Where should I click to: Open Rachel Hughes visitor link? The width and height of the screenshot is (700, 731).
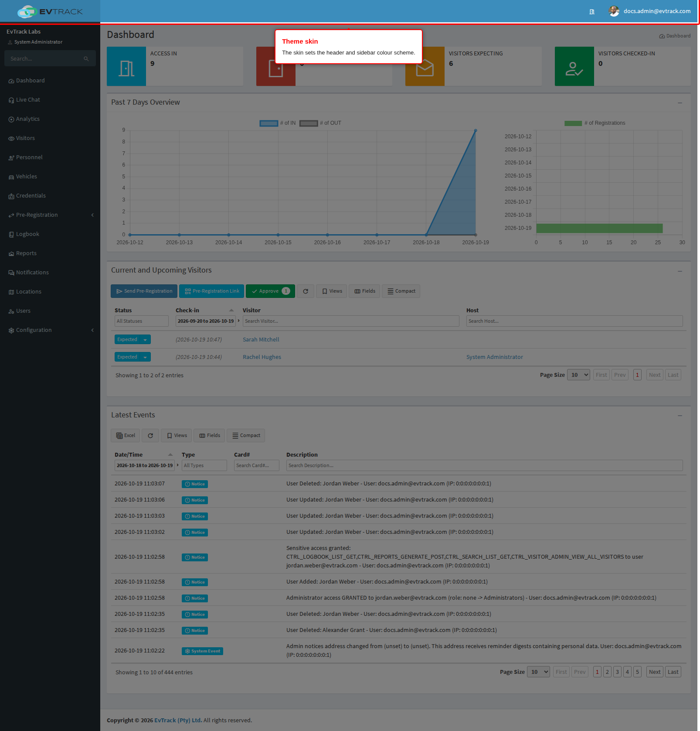[x=262, y=357]
